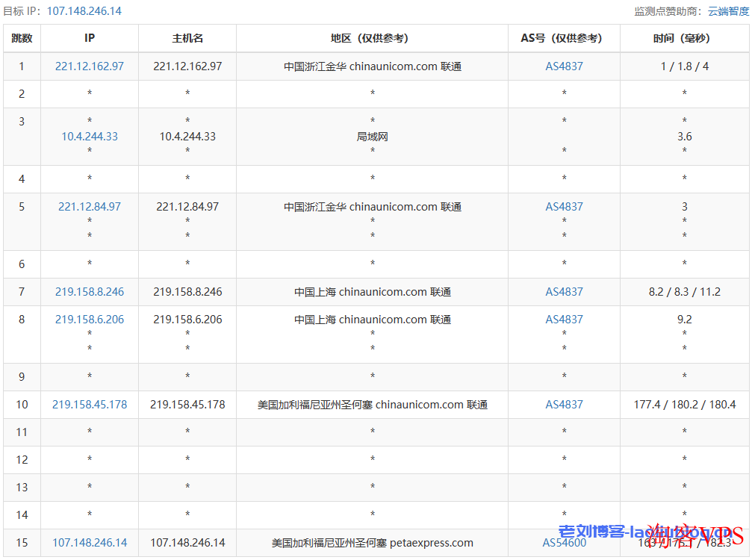Screen dimensions: 752x560
Task: Select the 目标 IP label
Action: pyautogui.click(x=24, y=11)
